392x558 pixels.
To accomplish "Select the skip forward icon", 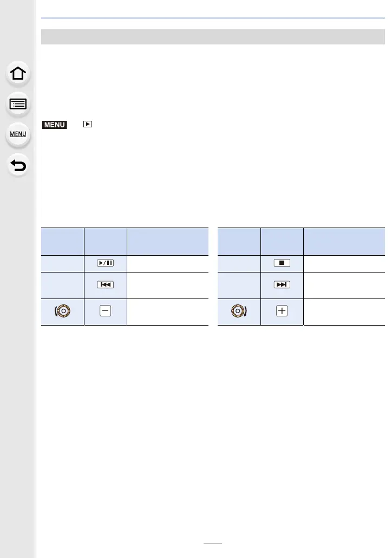I will click(x=282, y=285).
